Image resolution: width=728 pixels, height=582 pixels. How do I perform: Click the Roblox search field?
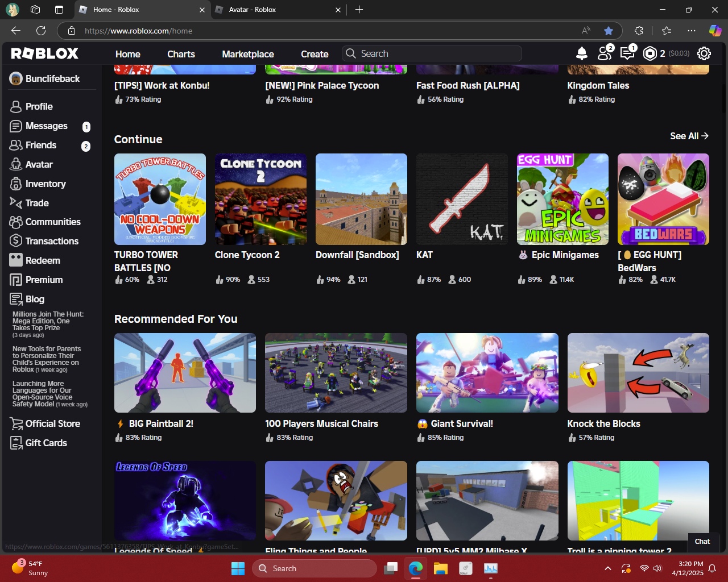click(432, 53)
